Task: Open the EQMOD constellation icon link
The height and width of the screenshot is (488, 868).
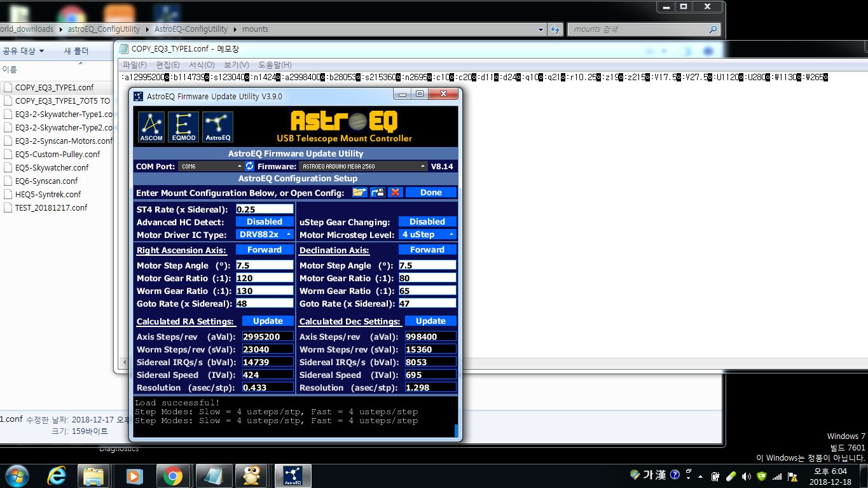Action: click(x=184, y=127)
